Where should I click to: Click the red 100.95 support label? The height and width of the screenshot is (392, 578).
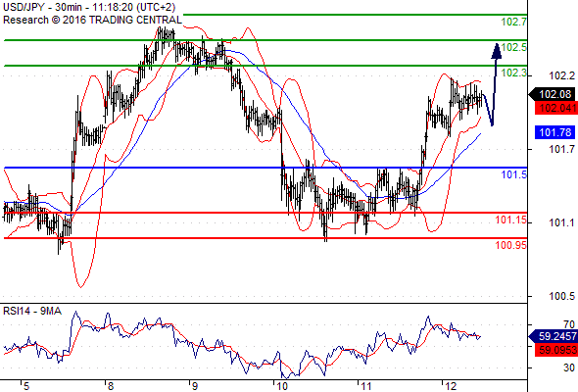coord(511,245)
